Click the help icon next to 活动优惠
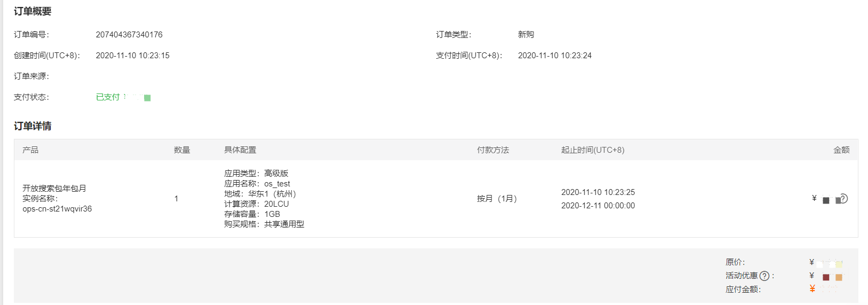Screen dimensions: 868x305 tap(765, 276)
